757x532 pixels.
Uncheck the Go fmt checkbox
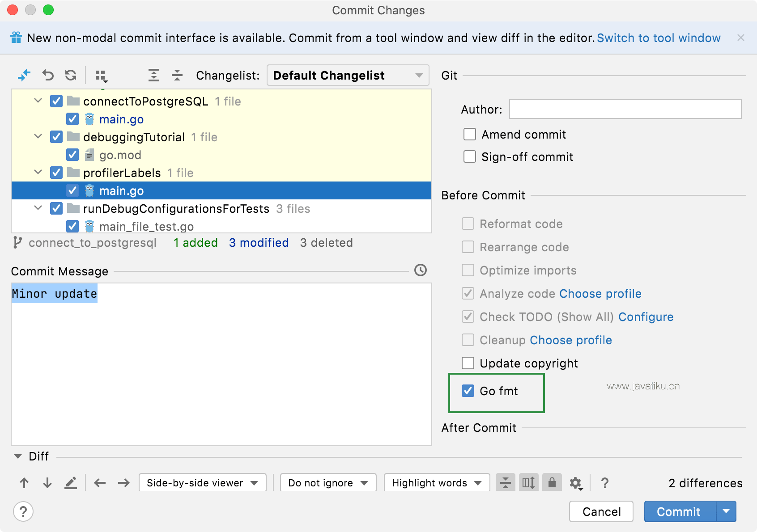(x=468, y=391)
